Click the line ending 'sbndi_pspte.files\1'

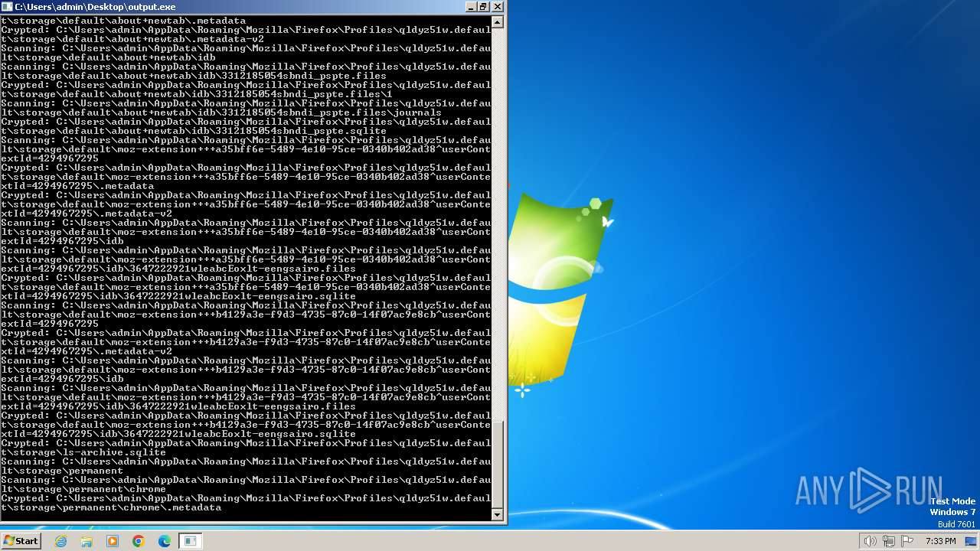pos(197,94)
